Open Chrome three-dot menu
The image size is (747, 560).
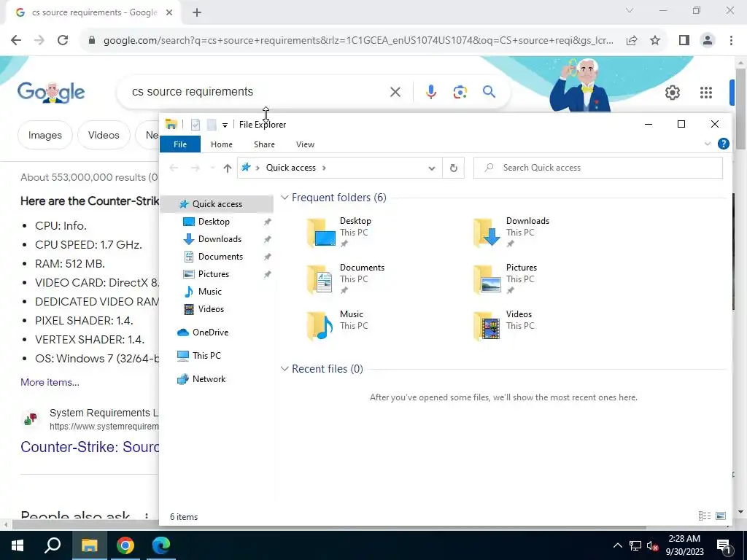[x=731, y=41]
